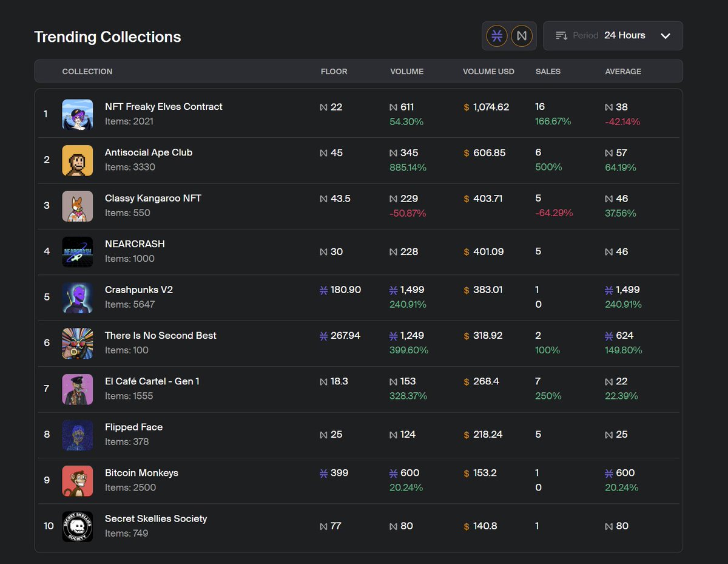Open There Is No Second Best collection
This screenshot has height=564, width=728.
[x=160, y=335]
